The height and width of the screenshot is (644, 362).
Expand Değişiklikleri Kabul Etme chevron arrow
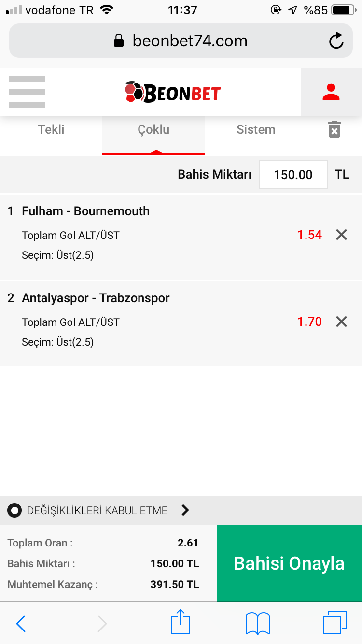tap(185, 510)
